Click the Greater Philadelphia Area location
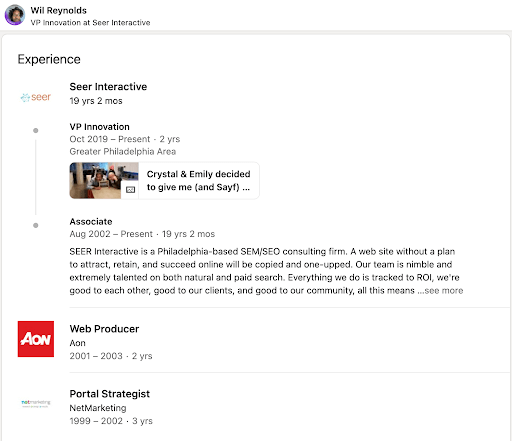Screen dimensions: 512x441 [x=122, y=151]
